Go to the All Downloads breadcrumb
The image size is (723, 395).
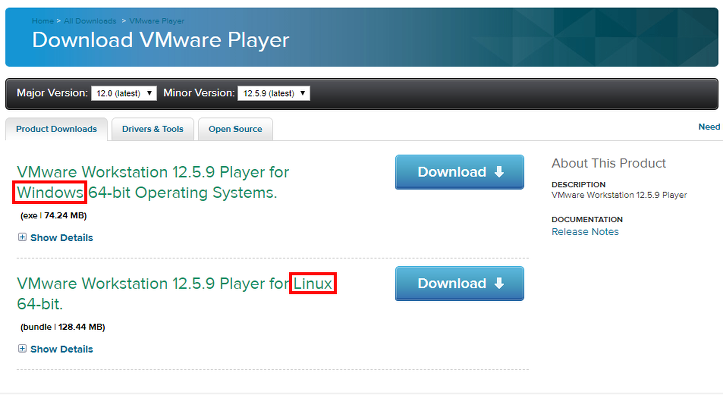pyautogui.click(x=90, y=21)
